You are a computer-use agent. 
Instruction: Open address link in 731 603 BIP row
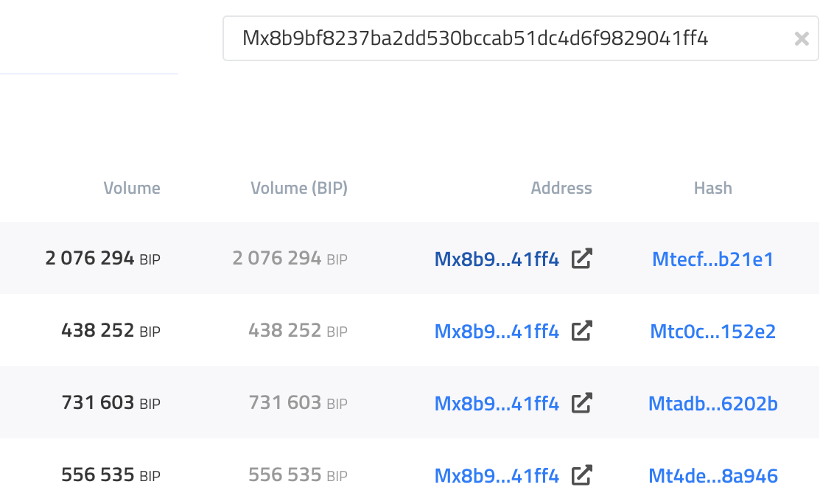497,403
